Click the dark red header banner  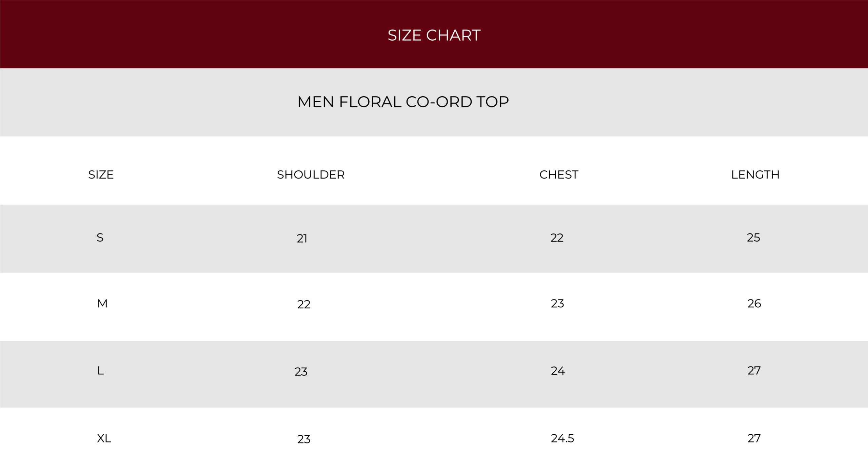(434, 34)
